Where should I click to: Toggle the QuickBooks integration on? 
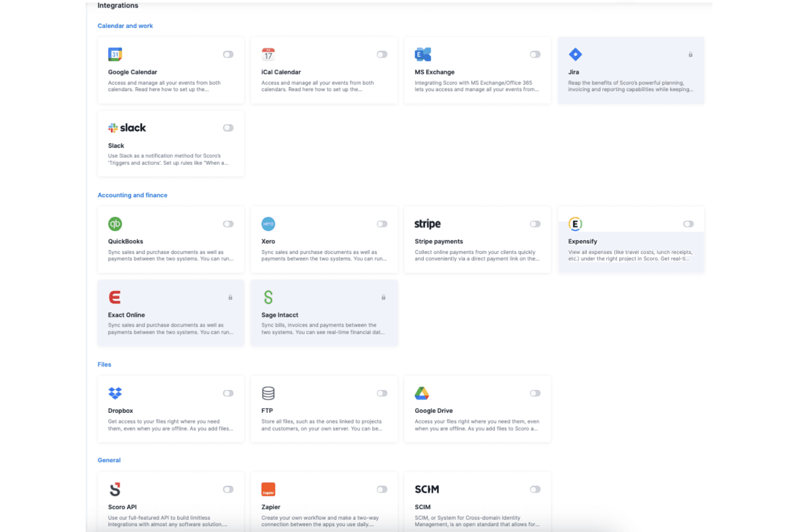228,224
